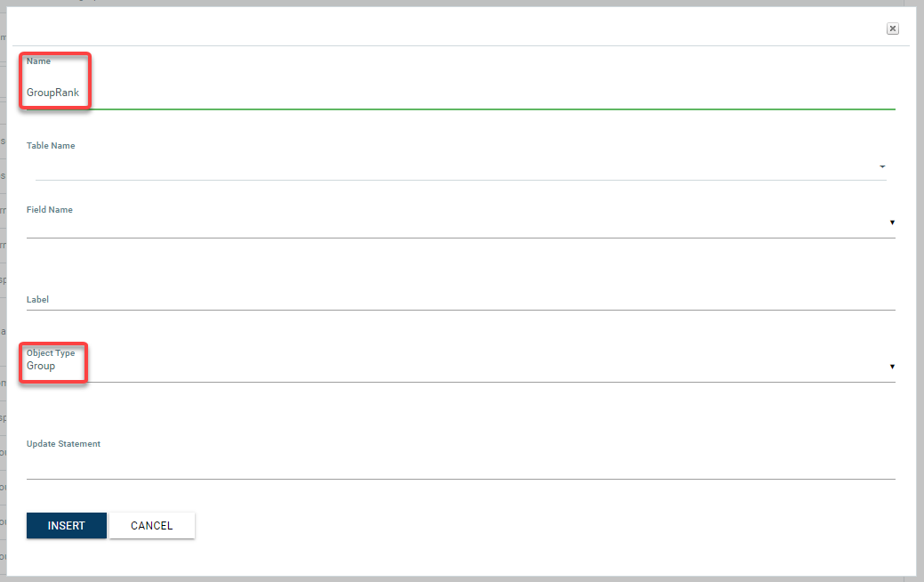The height and width of the screenshot is (582, 924).
Task: Click the GroupRank text in Name field
Action: 52,93
